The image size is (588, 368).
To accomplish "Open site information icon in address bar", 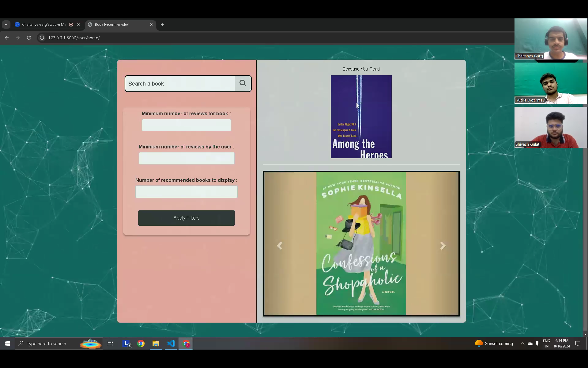I will coord(42,38).
